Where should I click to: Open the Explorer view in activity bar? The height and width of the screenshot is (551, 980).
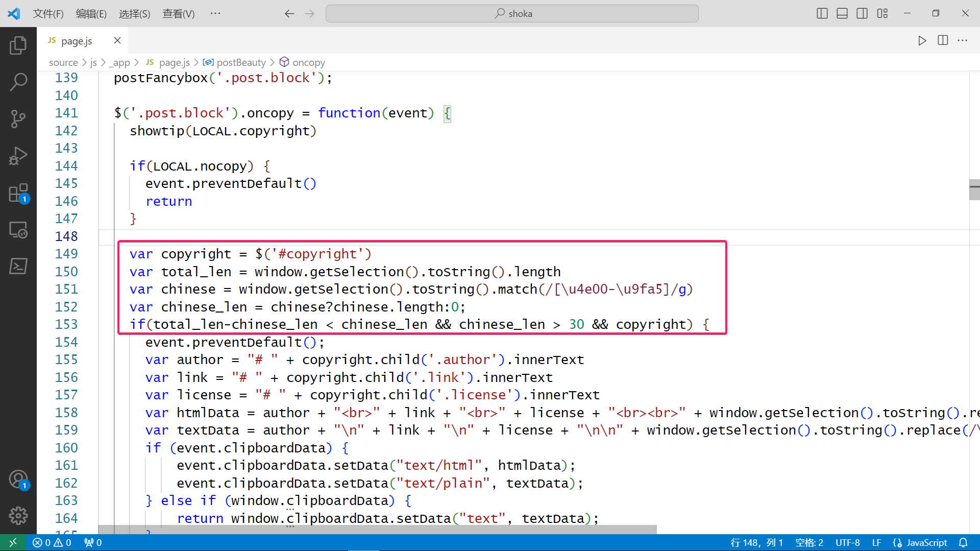click(x=18, y=45)
